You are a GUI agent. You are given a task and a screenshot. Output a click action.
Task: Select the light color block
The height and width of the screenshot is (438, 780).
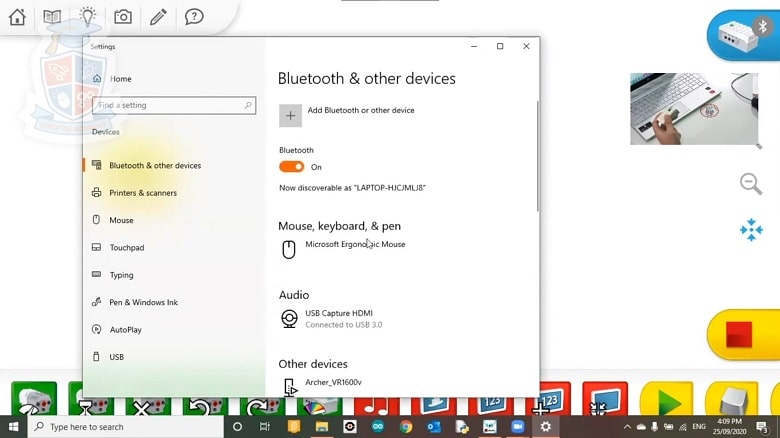click(x=320, y=406)
